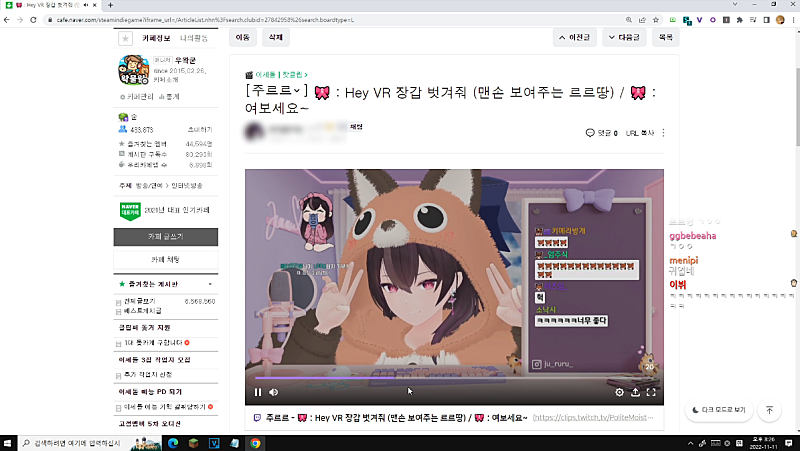Seek along the video progress bar

pyautogui.click(x=454, y=378)
